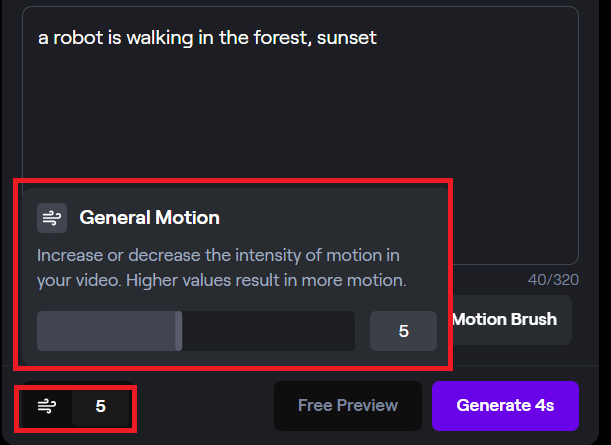Click the General Motion title text
The width and height of the screenshot is (611, 445).
(150, 217)
